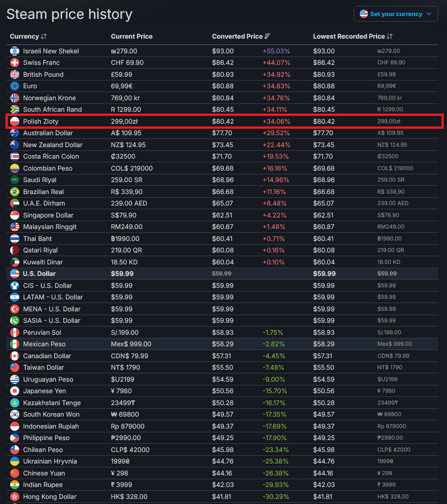Select the Polish Zloty row

click(225, 121)
